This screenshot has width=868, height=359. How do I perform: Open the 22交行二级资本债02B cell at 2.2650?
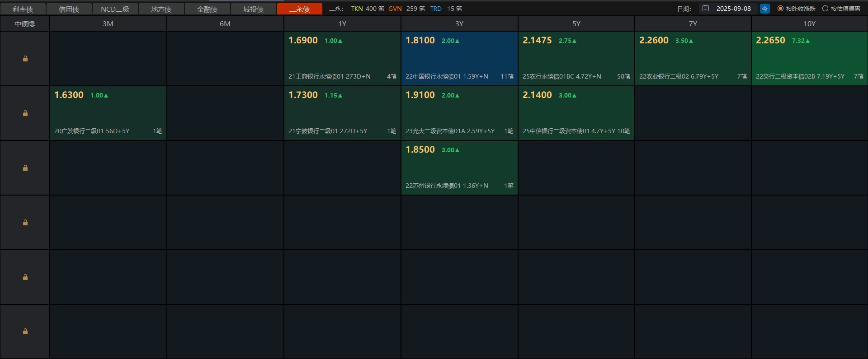pos(810,58)
